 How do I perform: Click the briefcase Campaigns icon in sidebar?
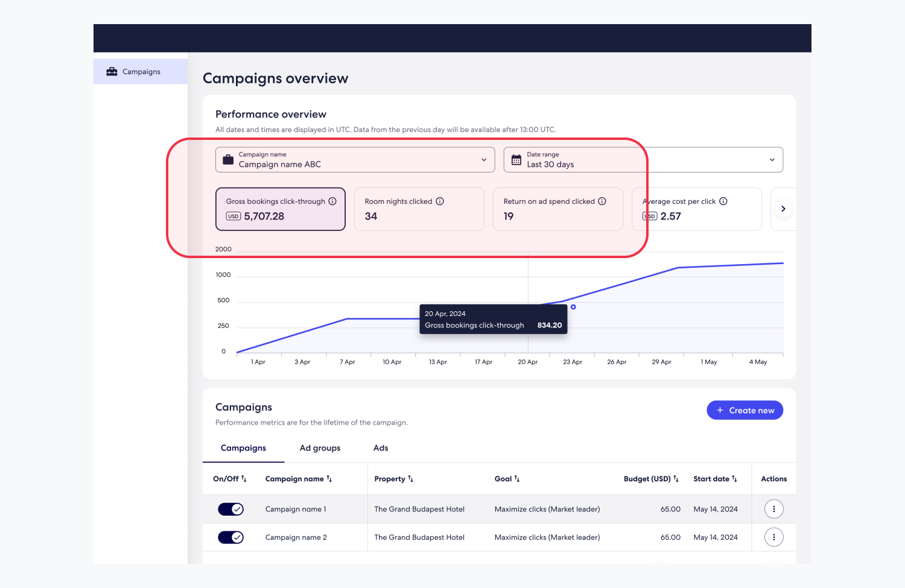pos(112,71)
